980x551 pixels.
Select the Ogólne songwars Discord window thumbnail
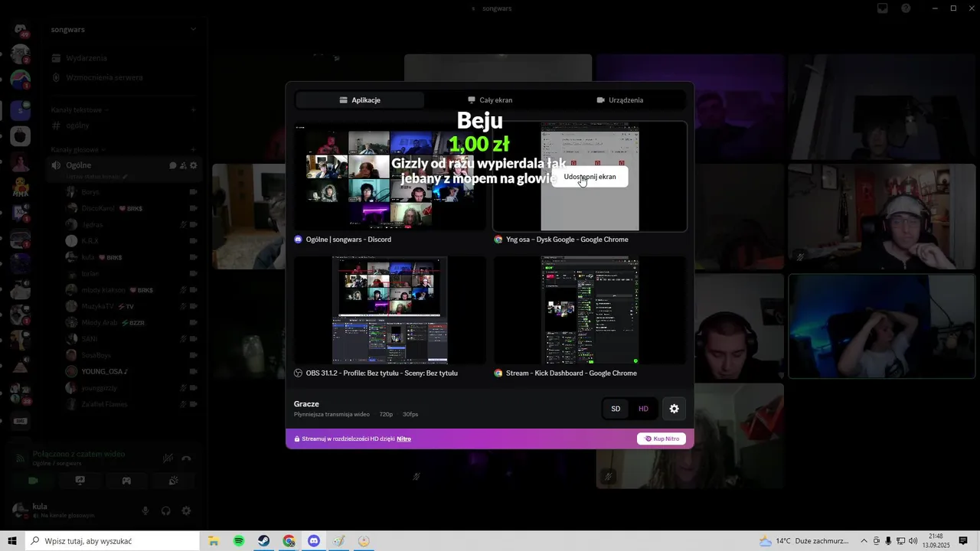coord(390,178)
